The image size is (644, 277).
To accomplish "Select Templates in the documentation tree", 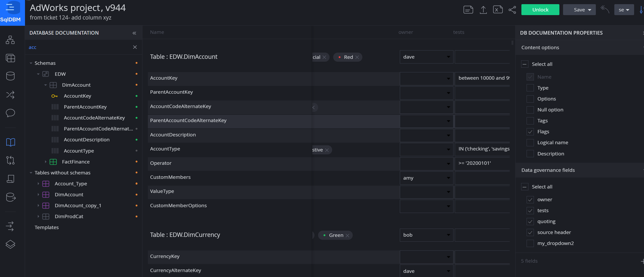I will click(x=47, y=227).
